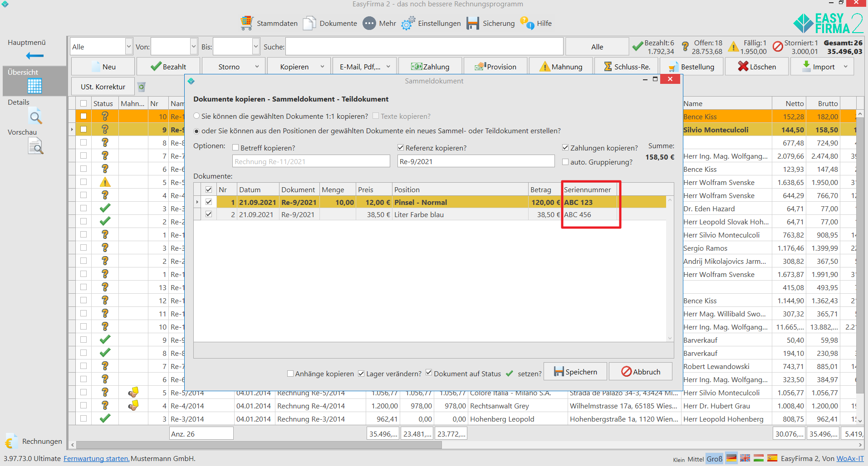Click the Referenz text field Re-9/2021

point(476,161)
